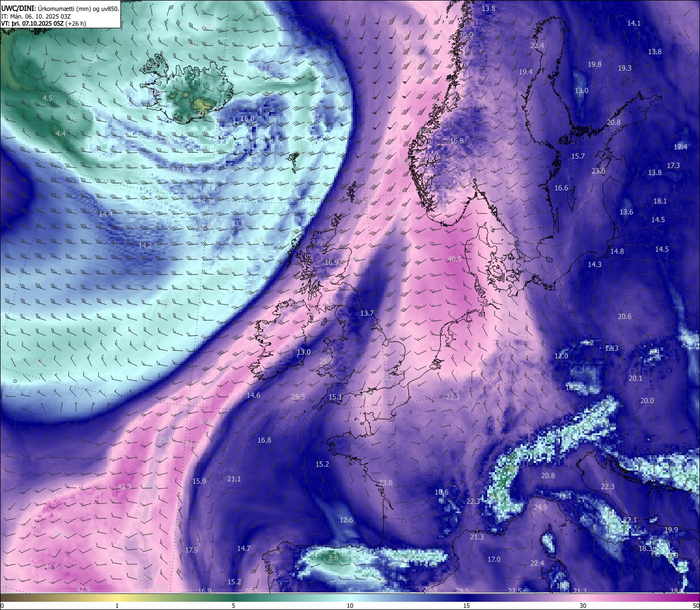This screenshot has width=700, height=610.
Task: Click the color scale tick label 50
Action: [x=696, y=606]
